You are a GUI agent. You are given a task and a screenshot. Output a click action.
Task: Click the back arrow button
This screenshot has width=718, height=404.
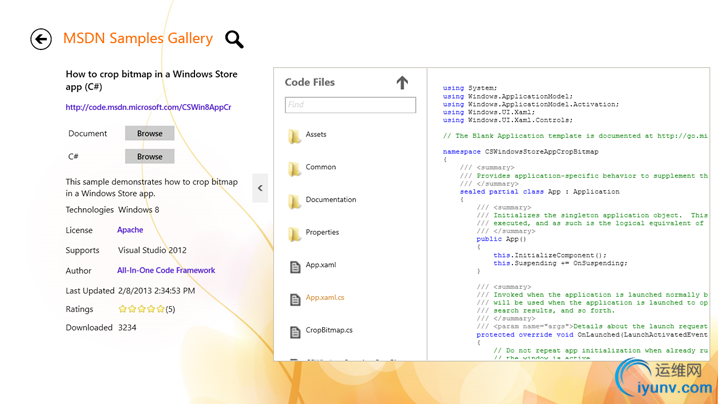(x=41, y=39)
